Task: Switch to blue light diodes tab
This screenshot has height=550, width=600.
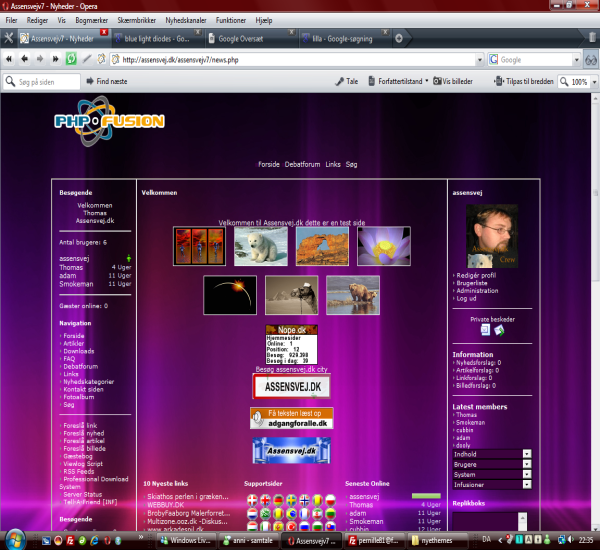Action: click(x=157, y=39)
